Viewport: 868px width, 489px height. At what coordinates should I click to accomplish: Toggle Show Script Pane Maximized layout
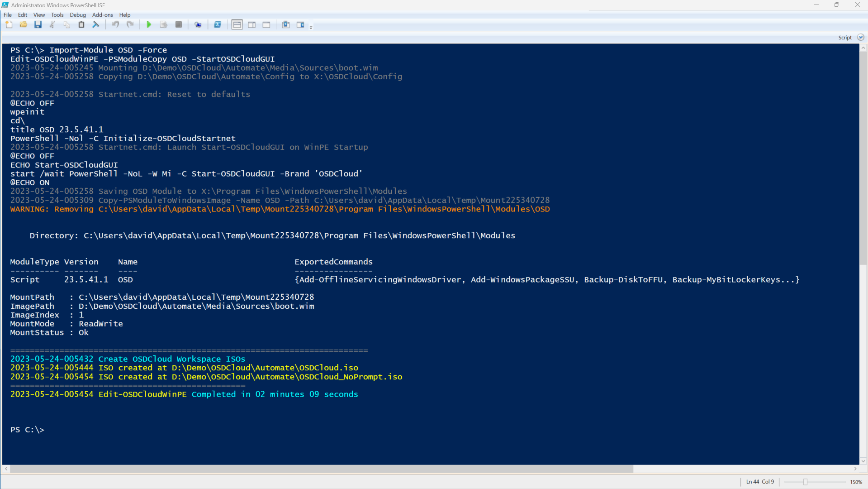[x=266, y=25]
